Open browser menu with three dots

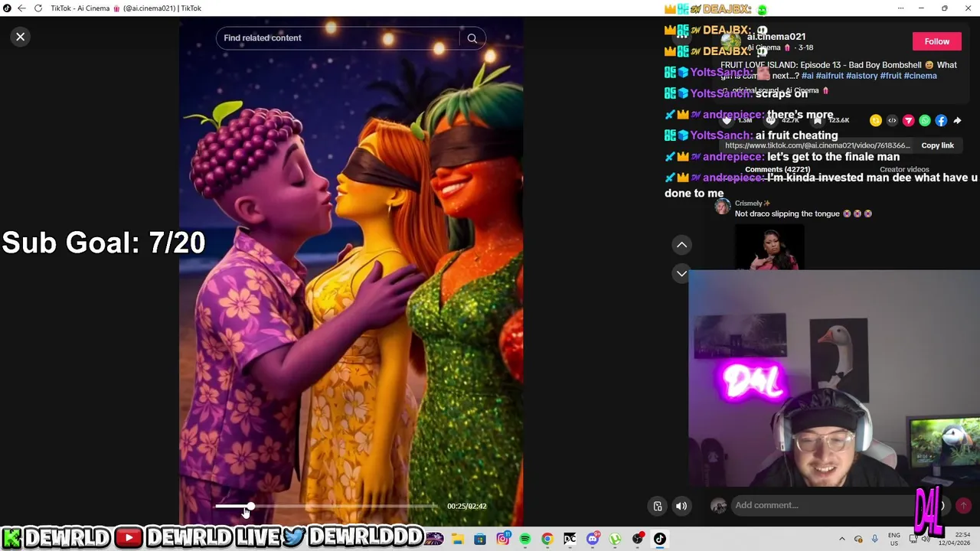900,8
